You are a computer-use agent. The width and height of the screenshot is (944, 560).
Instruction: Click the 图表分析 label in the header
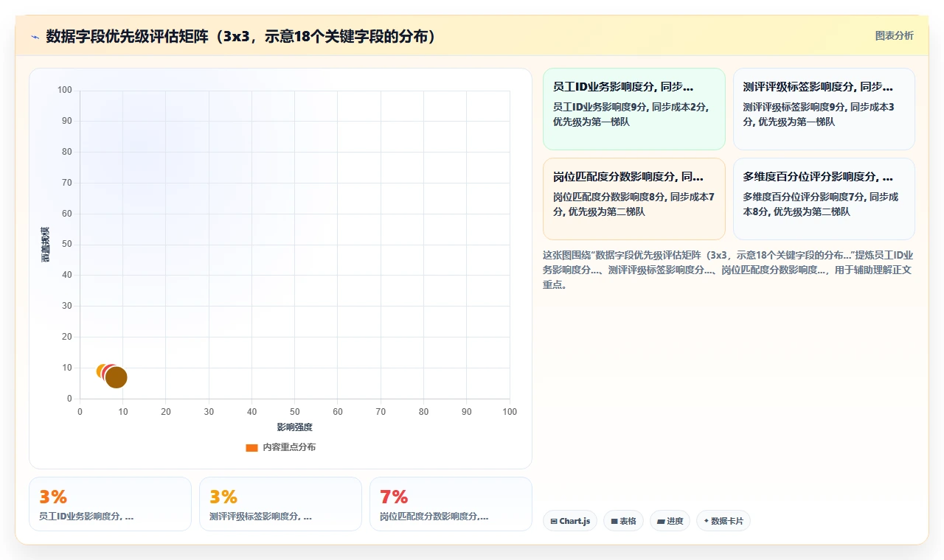coord(894,35)
